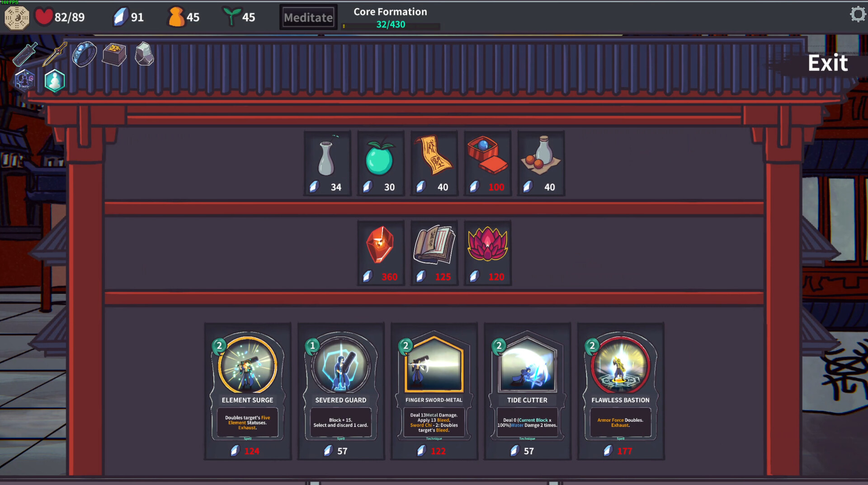This screenshot has width=868, height=485.
Task: Select the Tide Cutter card
Action: 527,389
